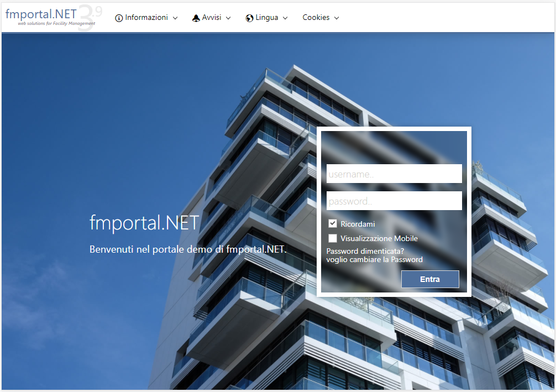Expand the chevron next to Lingua
Screen dimensions: 556x392
tap(285, 18)
